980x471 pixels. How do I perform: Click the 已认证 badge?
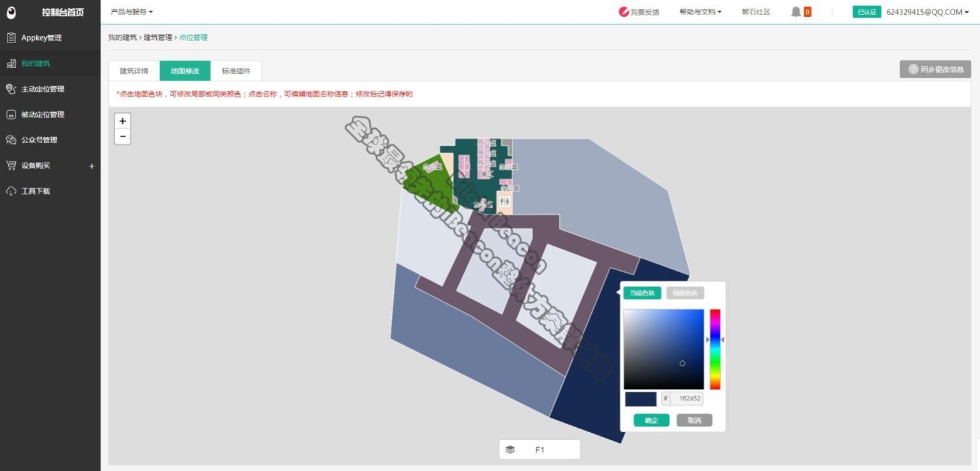click(867, 12)
